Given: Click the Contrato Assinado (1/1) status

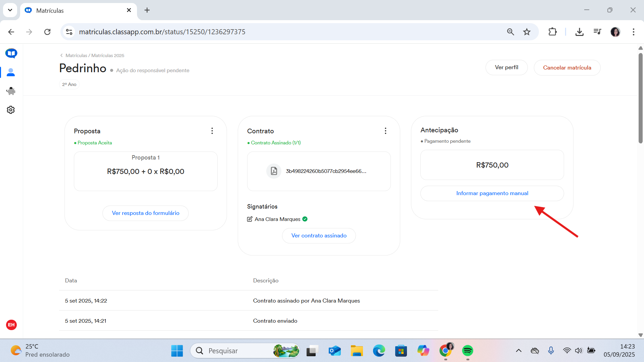Looking at the screenshot, I should point(274,143).
